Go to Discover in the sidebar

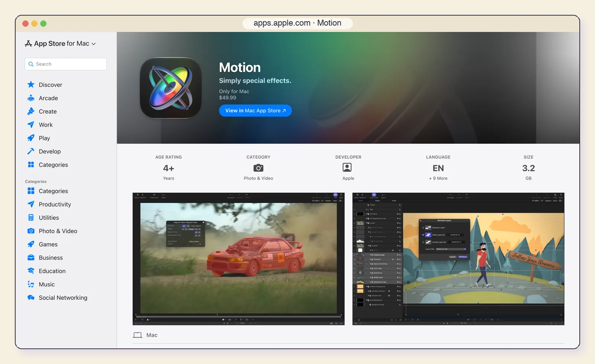pyautogui.click(x=51, y=85)
